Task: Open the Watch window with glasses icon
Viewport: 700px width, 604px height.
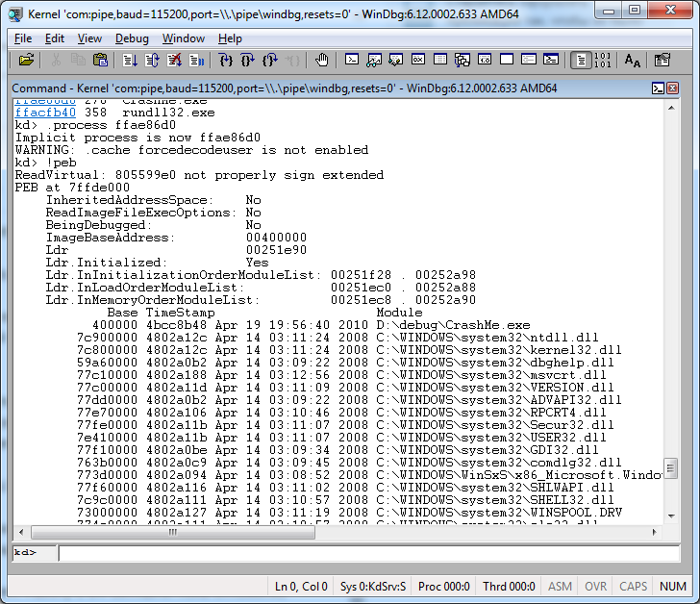Action: coord(374,60)
